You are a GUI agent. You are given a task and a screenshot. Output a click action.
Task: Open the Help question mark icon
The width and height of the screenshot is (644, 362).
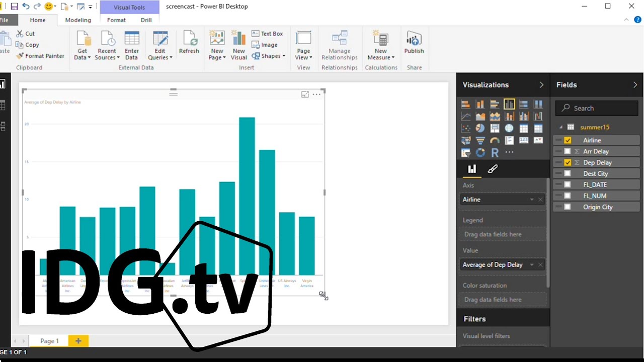pos(637,20)
